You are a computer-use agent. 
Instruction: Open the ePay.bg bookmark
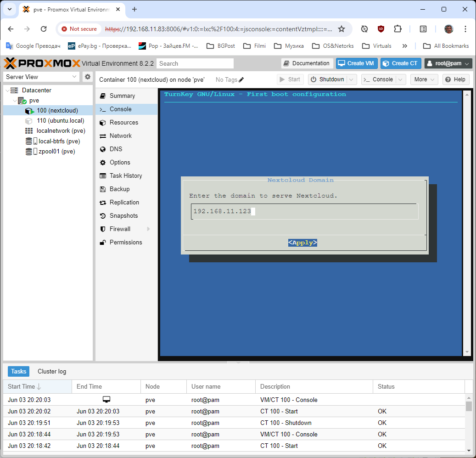point(100,46)
